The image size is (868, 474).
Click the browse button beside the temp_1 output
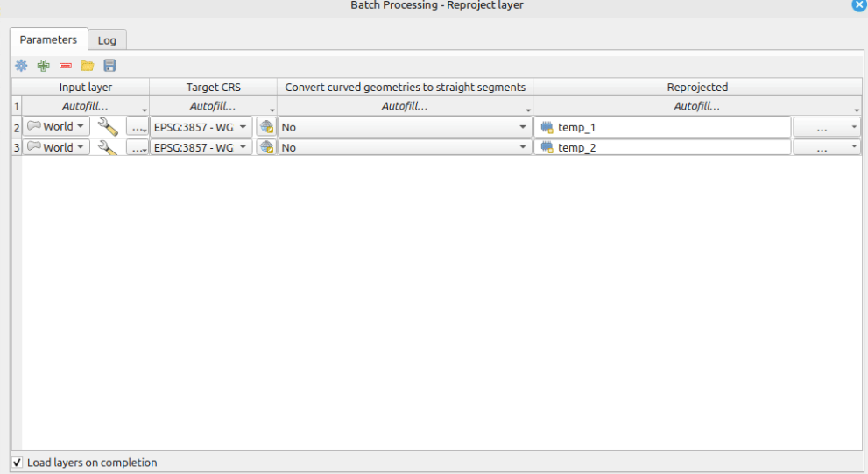tap(826, 127)
